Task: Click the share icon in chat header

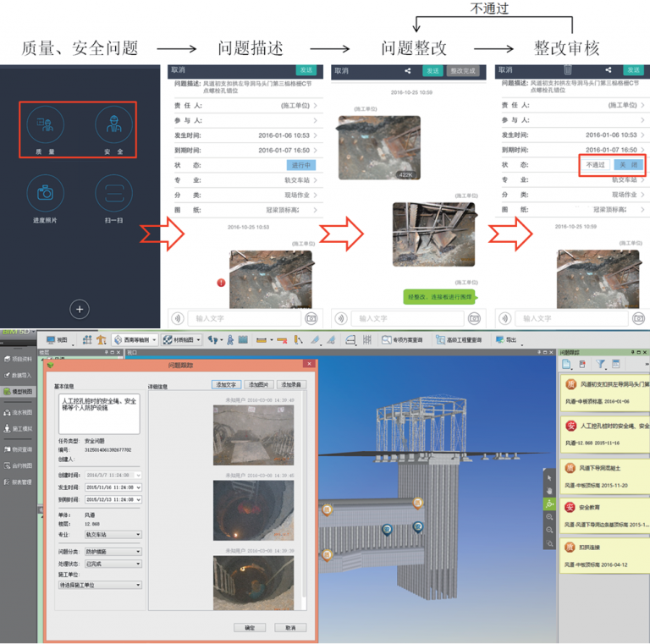Action: (x=408, y=71)
